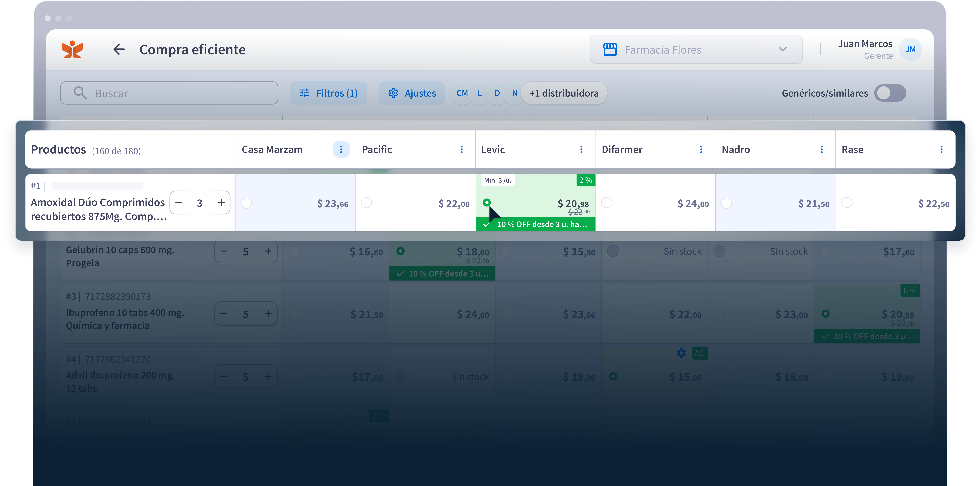Open the Ajustes settings button
Image resolution: width=980 pixels, height=486 pixels.
point(412,93)
